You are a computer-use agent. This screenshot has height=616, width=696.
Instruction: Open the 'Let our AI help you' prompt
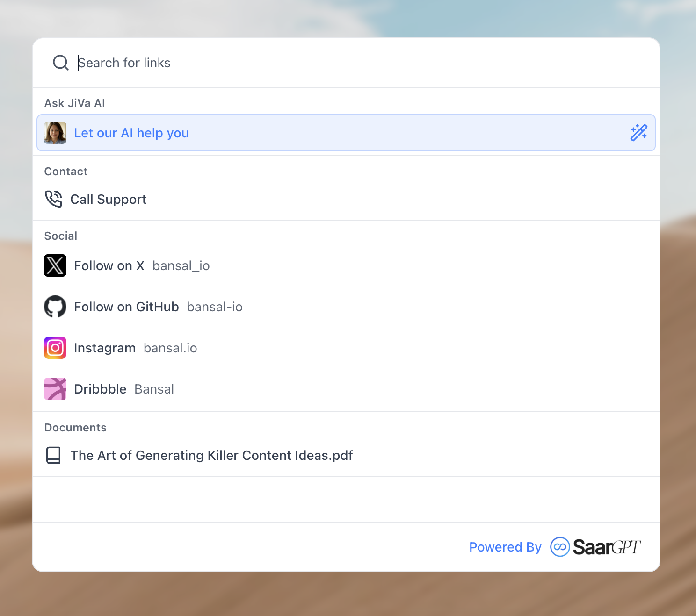(x=131, y=133)
